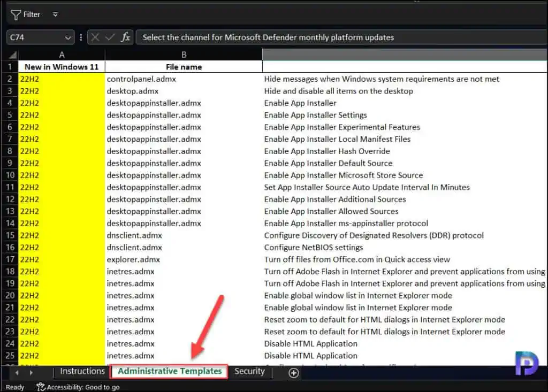The width and height of the screenshot is (548, 392).
Task: Click the formula bar cancel X icon
Action: [95, 37]
